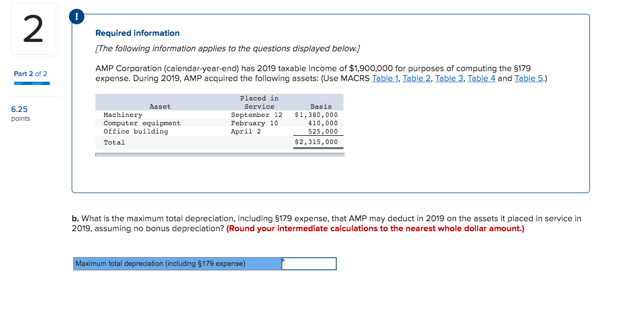Select the "Computer equipment" row label
The image size is (644, 309).
[x=142, y=123]
